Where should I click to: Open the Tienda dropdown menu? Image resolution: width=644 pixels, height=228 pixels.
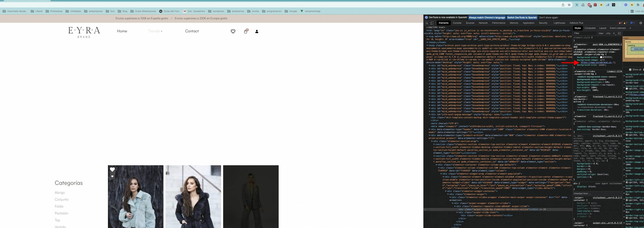point(155,31)
